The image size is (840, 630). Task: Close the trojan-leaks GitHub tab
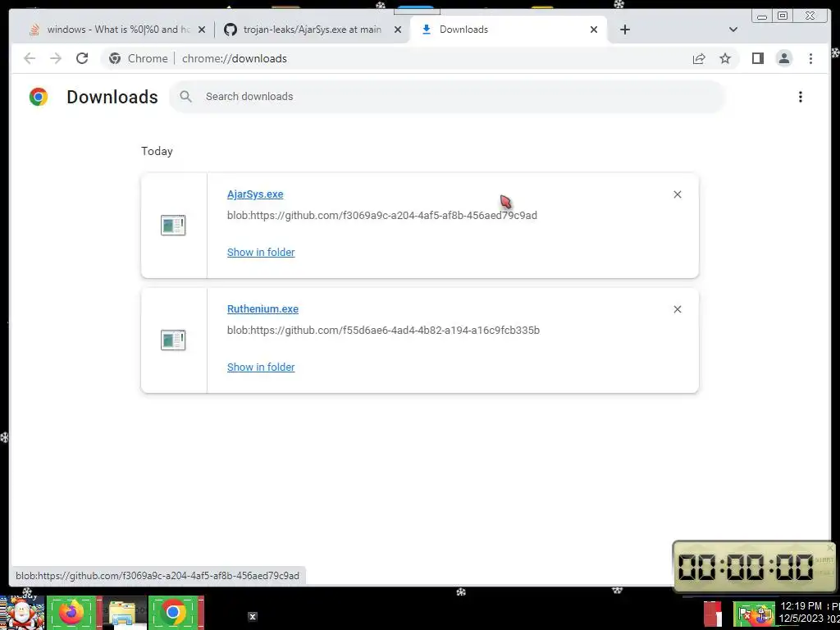click(x=398, y=30)
